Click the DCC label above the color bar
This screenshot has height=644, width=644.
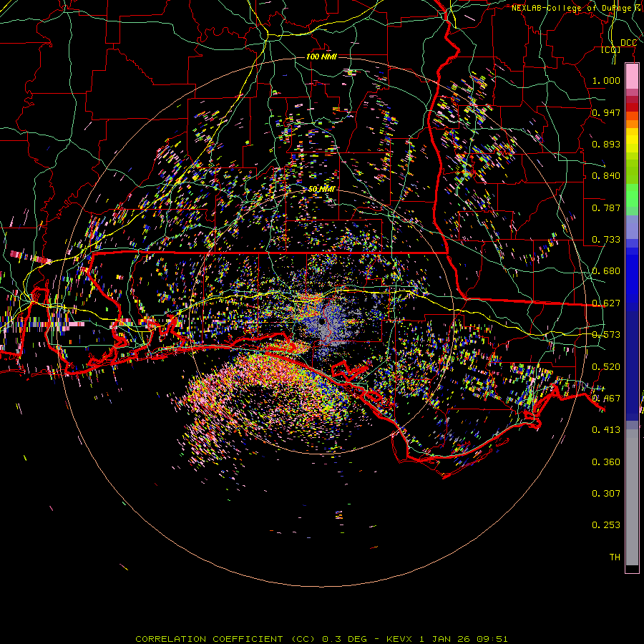point(628,43)
